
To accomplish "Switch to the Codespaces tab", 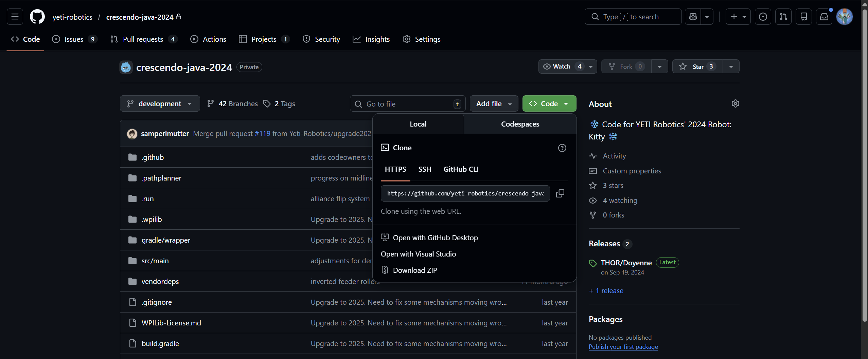I will (520, 124).
